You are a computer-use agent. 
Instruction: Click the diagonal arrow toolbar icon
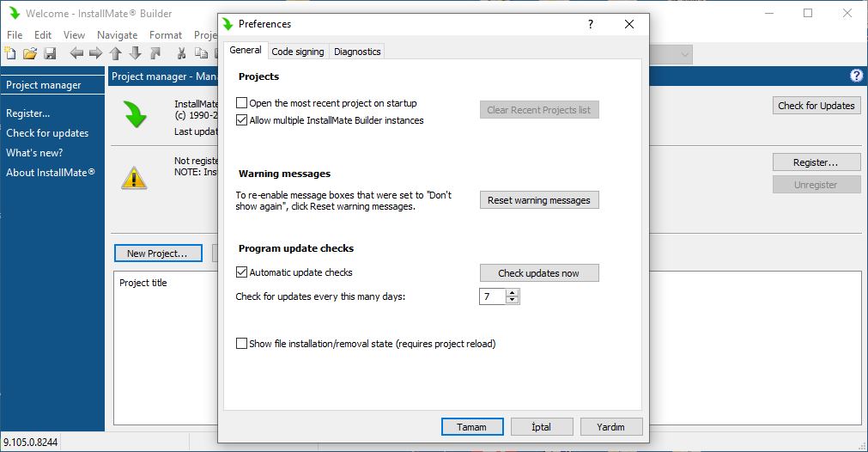click(x=155, y=53)
